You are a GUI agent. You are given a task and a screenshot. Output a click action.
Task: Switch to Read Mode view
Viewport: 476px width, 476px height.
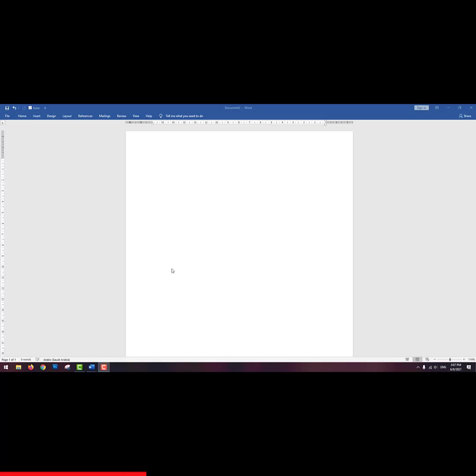(x=407, y=360)
